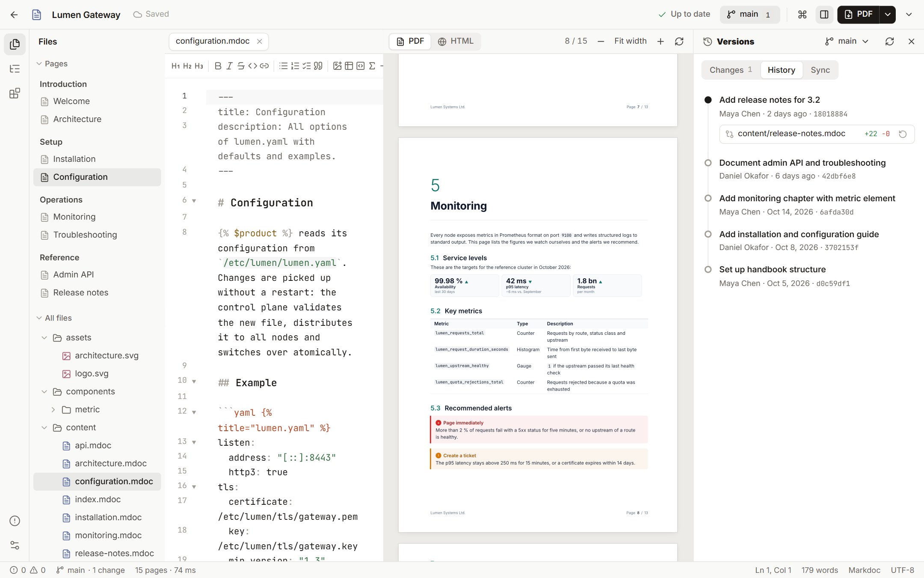This screenshot has width=924, height=578.
Task: Open the components panel in left sidebar
Action: click(15, 93)
